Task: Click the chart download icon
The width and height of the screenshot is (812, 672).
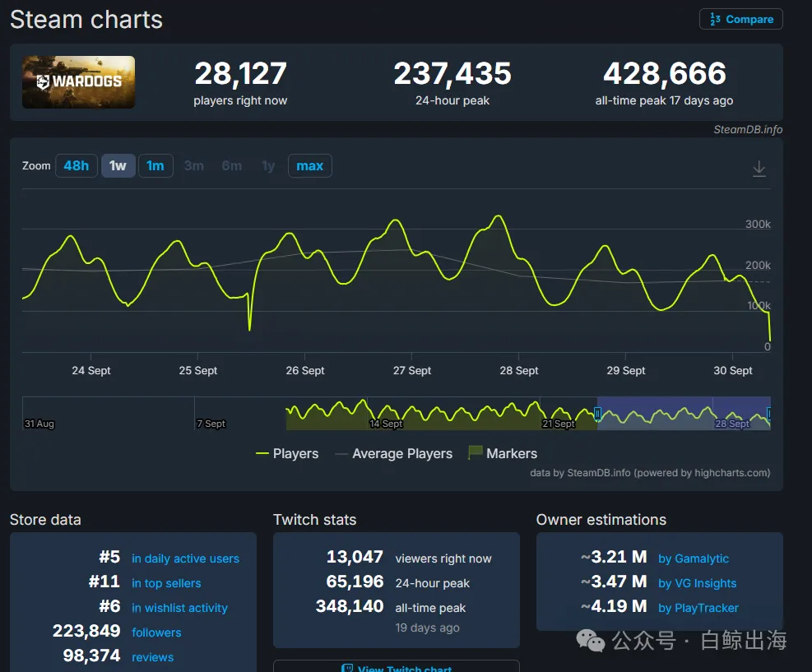Action: [759, 169]
